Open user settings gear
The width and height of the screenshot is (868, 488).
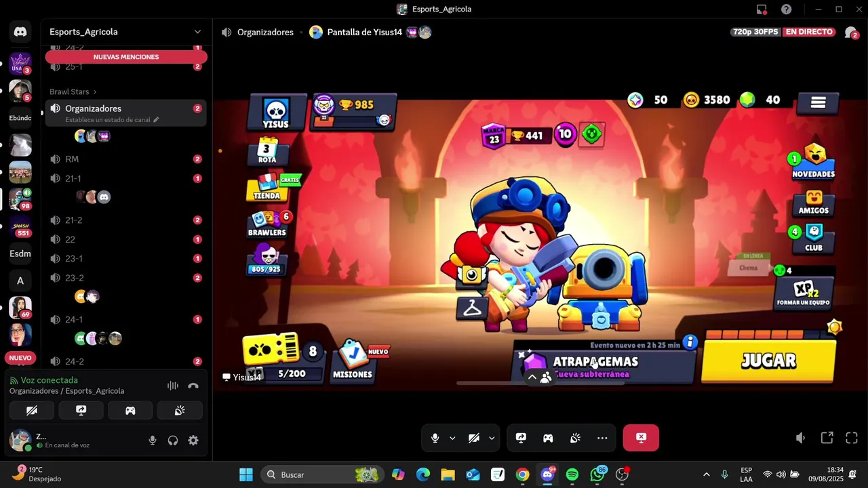[193, 441]
